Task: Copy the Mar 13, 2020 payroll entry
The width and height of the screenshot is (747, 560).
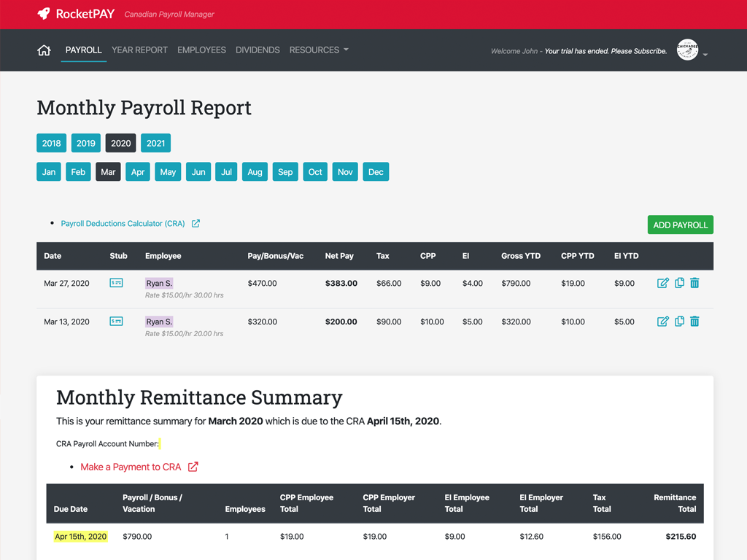Action: pos(679,321)
